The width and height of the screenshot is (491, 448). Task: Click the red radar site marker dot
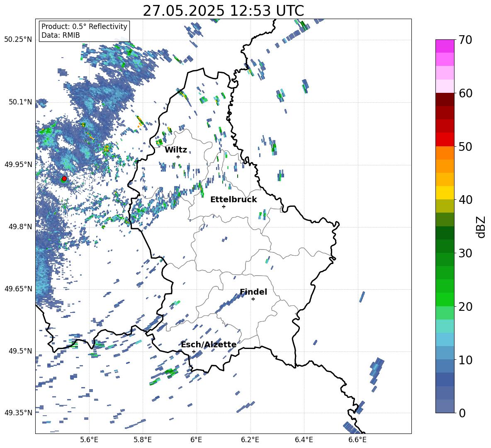pyautogui.click(x=64, y=179)
